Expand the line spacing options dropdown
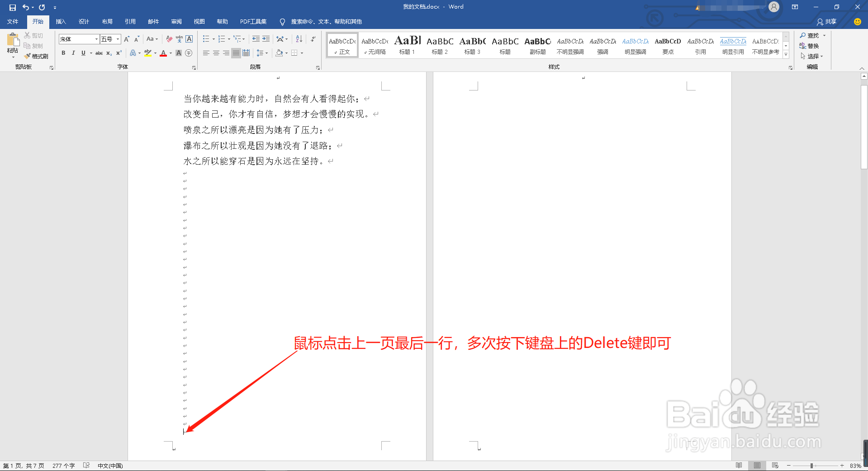868x471 pixels. pyautogui.click(x=267, y=53)
